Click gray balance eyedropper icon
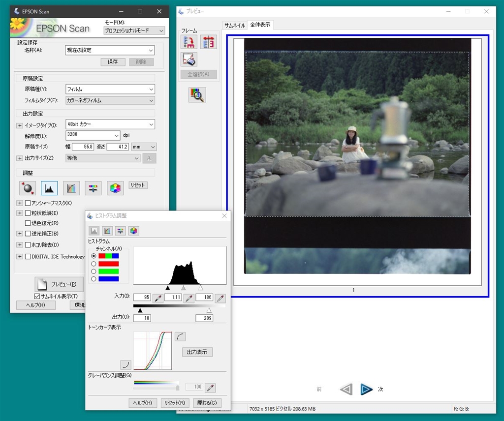 pyautogui.click(x=210, y=388)
